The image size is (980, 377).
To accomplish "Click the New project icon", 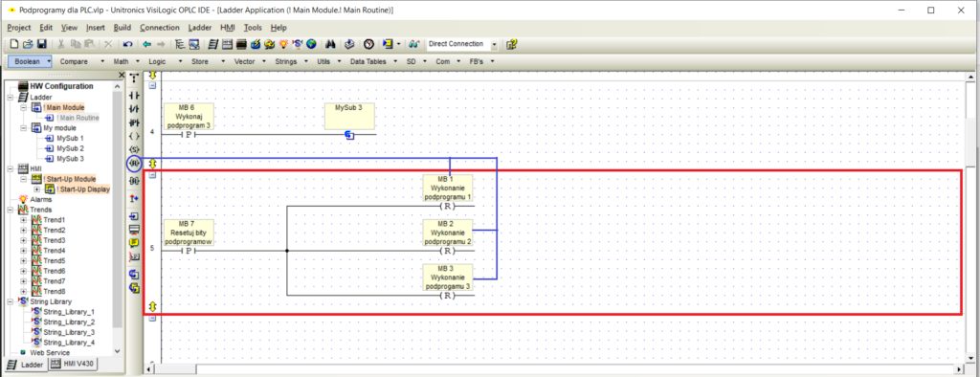I will pos(13,44).
